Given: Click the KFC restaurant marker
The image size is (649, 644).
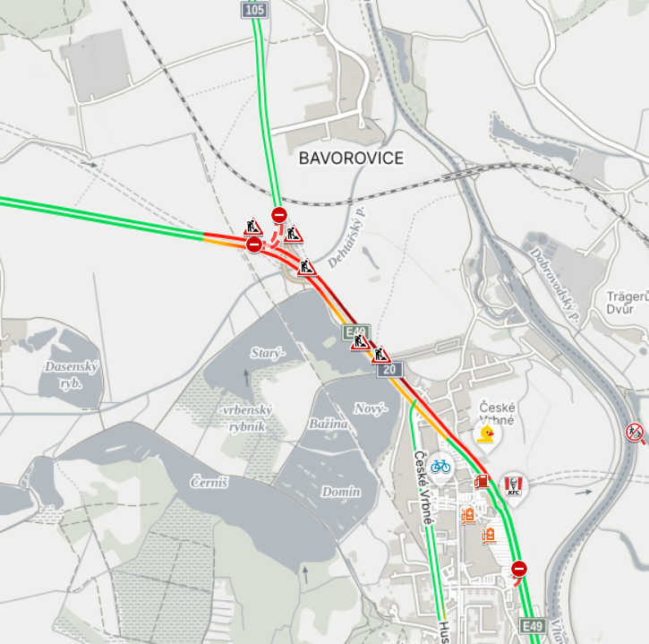Looking at the screenshot, I should tap(513, 486).
